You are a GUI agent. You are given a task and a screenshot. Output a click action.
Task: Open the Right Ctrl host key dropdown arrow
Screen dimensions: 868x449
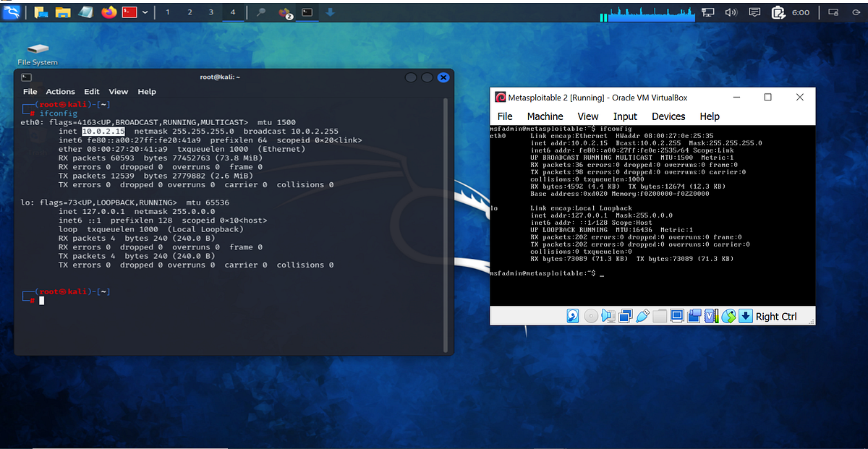[745, 316]
